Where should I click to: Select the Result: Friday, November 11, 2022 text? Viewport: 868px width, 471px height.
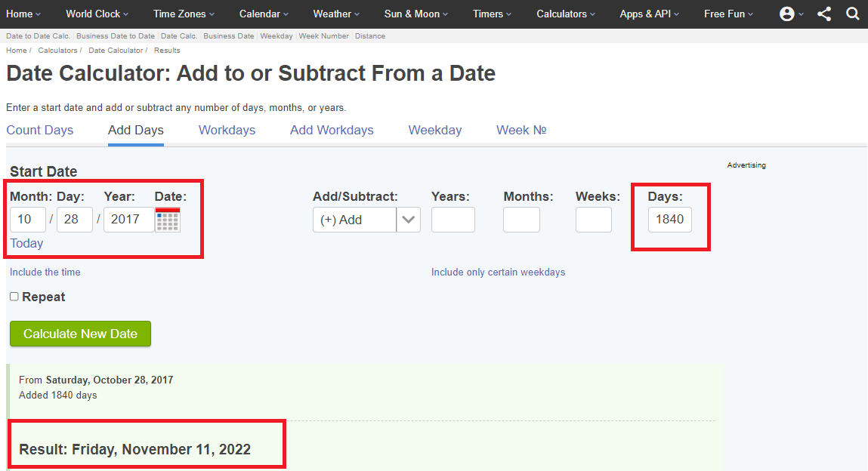(135, 449)
